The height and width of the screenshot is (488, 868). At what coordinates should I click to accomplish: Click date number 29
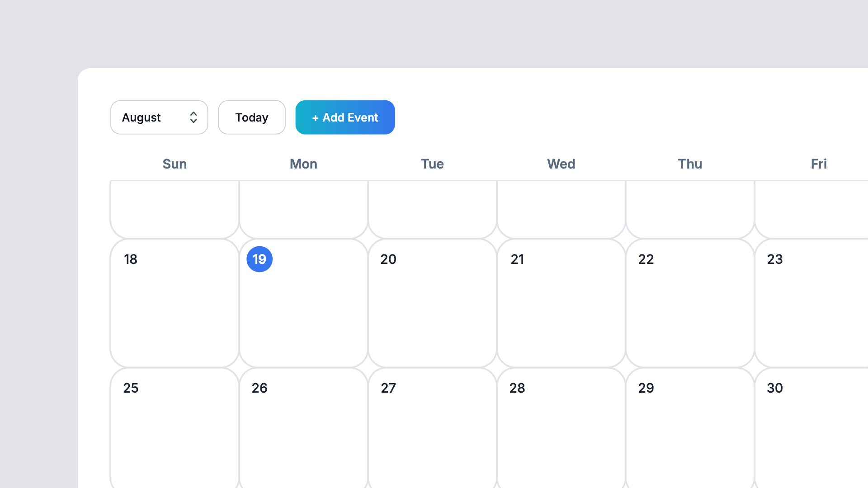646,388
